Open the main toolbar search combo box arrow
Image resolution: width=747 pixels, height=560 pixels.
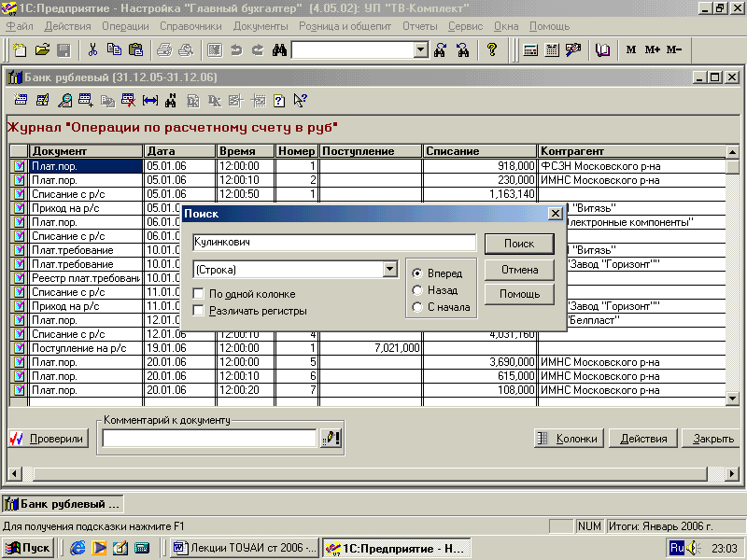pyautogui.click(x=421, y=49)
